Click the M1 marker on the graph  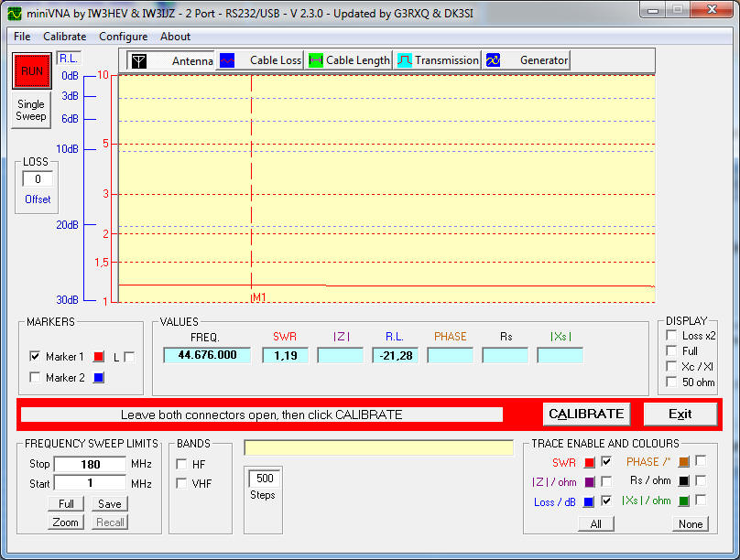(x=258, y=297)
